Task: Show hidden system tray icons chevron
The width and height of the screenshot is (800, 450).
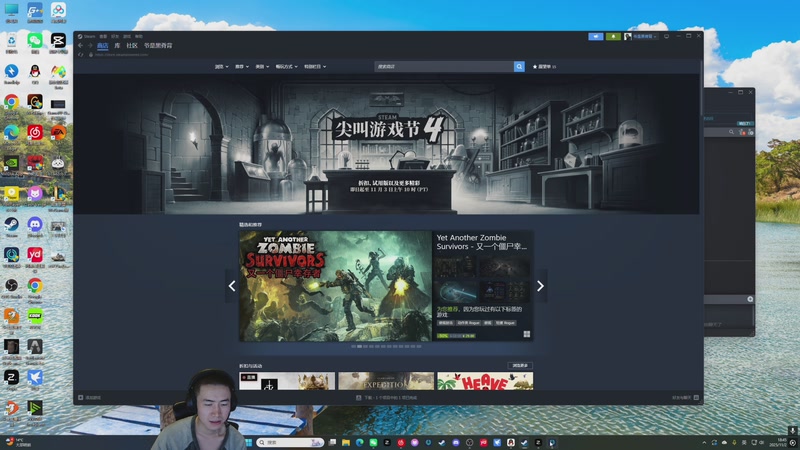Action: click(704, 442)
